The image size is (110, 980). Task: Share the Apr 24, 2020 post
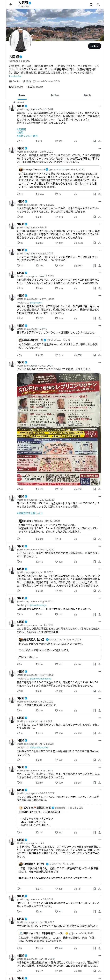[x=99, y=217]
